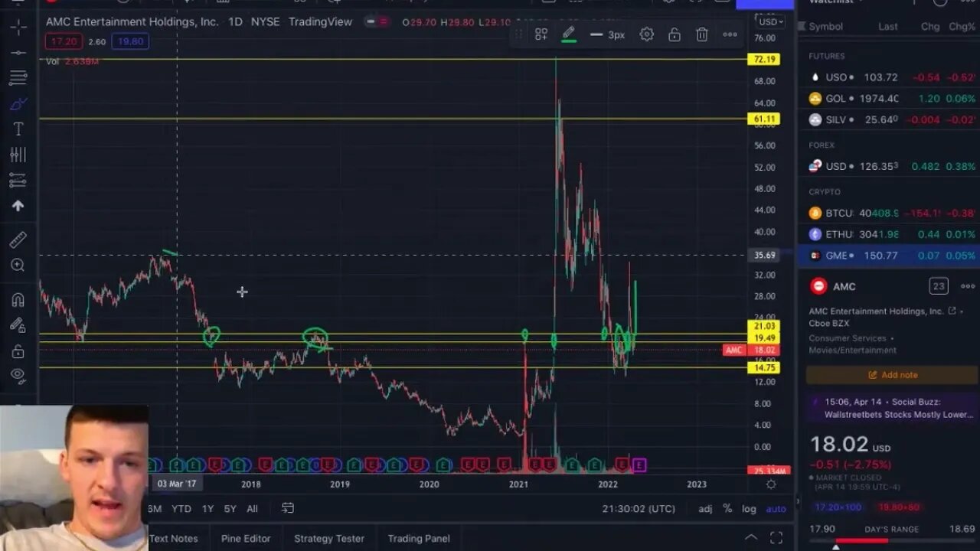Open the Text Notes tab

pyautogui.click(x=173, y=539)
